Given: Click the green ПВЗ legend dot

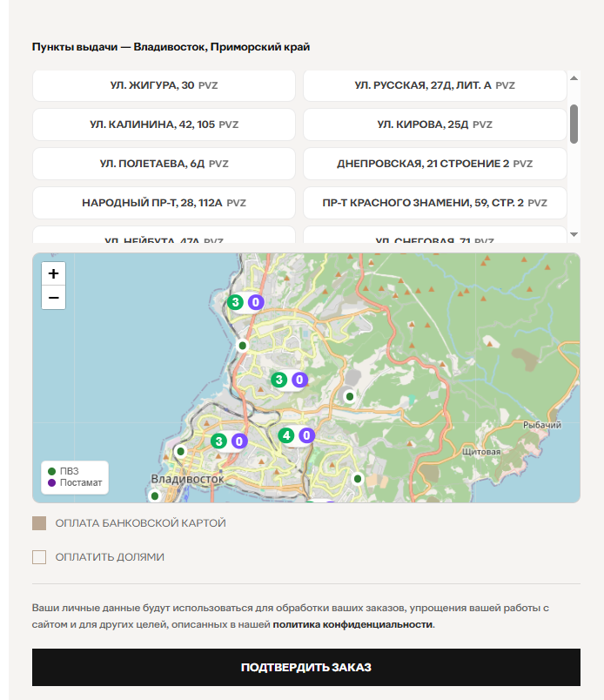Looking at the screenshot, I should 51,471.
